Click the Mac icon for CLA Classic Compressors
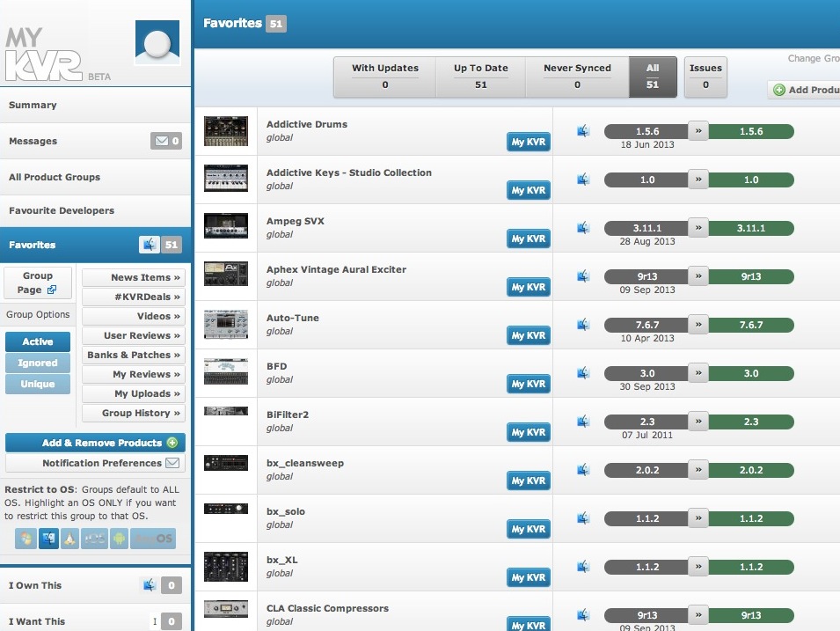The width and height of the screenshot is (840, 631). (x=583, y=615)
